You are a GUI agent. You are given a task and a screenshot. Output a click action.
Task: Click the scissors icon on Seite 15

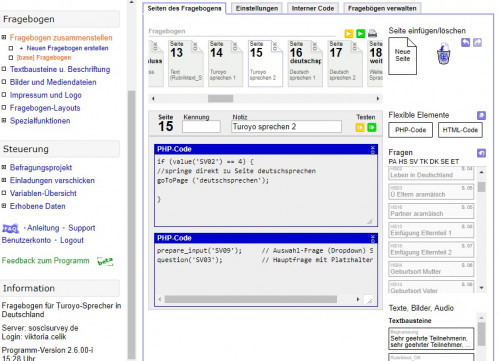tap(275, 46)
